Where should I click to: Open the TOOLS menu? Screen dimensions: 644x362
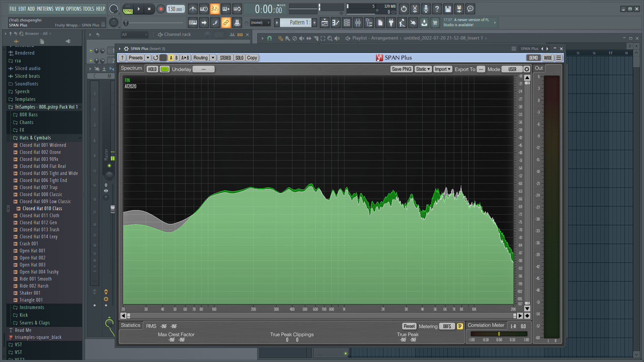pyautogui.click(x=88, y=9)
